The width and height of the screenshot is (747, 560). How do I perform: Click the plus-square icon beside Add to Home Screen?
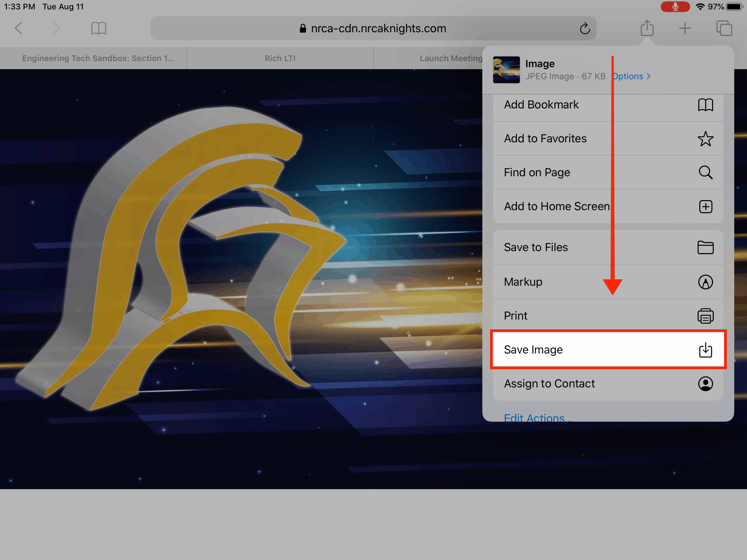point(705,206)
